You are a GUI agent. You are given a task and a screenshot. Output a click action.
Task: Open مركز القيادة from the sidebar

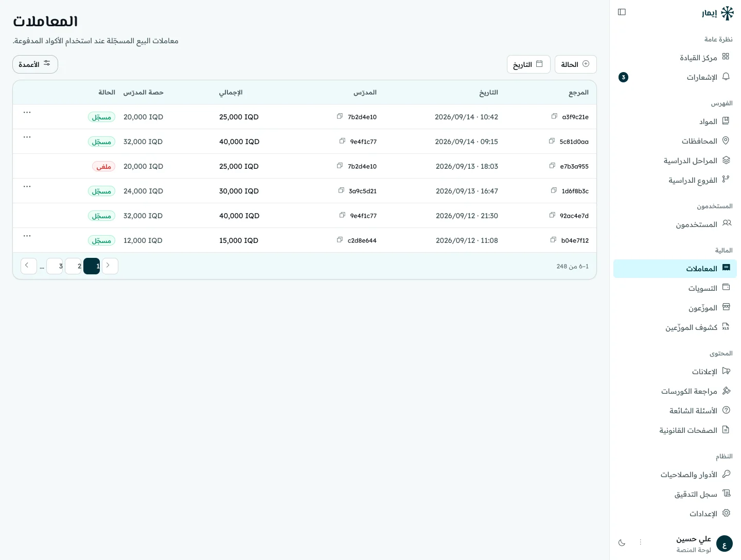(675, 58)
